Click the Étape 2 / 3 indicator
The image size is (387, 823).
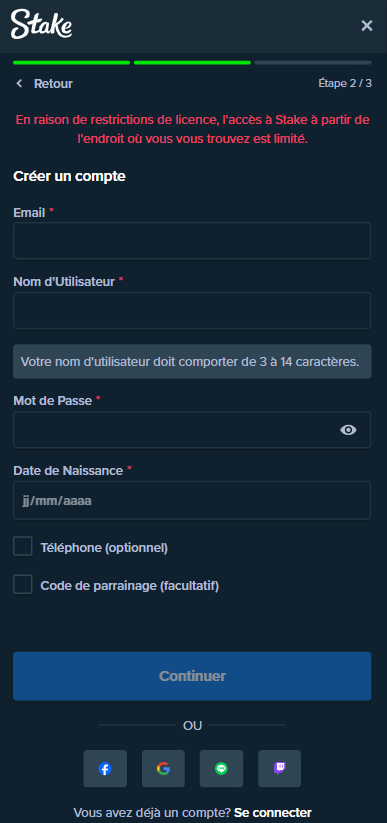pos(345,83)
